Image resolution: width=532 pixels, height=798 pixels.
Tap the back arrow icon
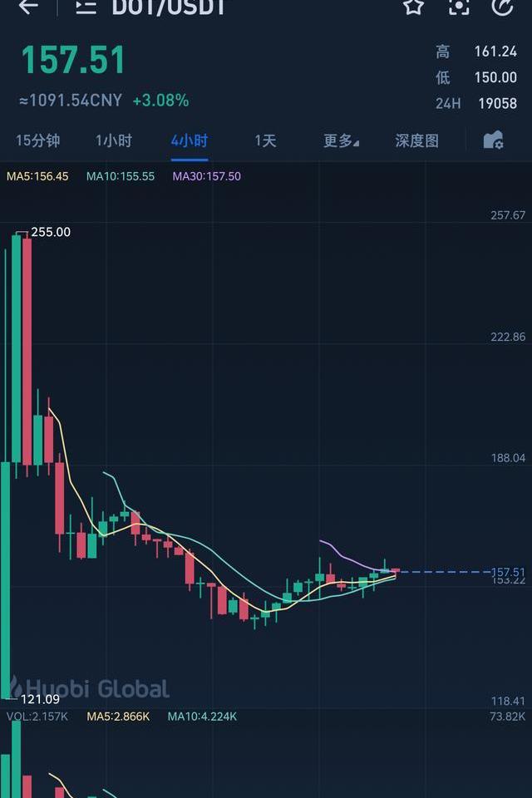point(28,6)
